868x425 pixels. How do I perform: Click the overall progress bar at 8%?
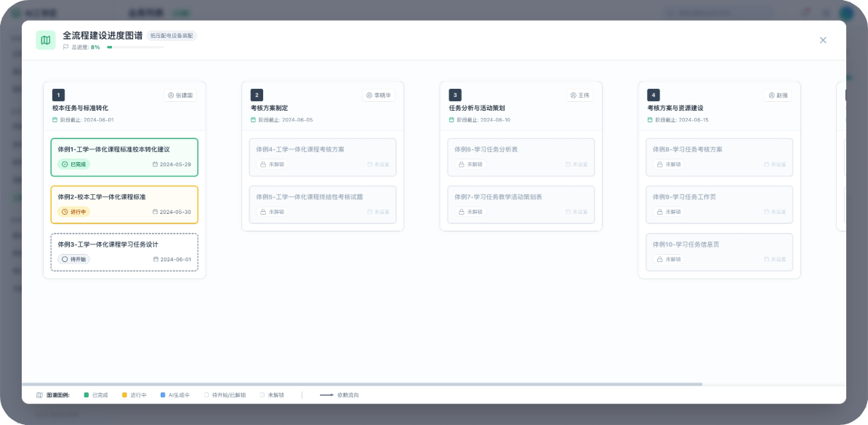pyautogui.click(x=135, y=47)
